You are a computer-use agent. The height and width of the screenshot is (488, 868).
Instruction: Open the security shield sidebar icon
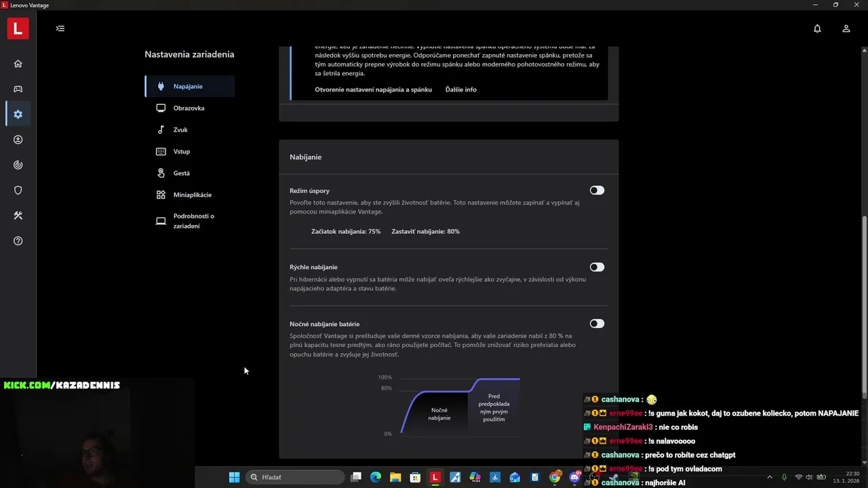pyautogui.click(x=18, y=190)
